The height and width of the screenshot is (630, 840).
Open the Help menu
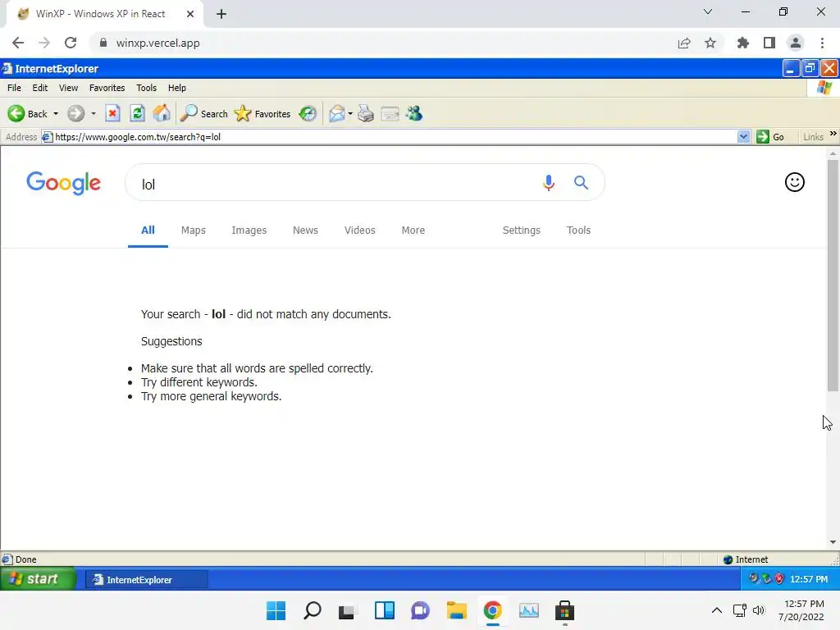click(x=177, y=88)
